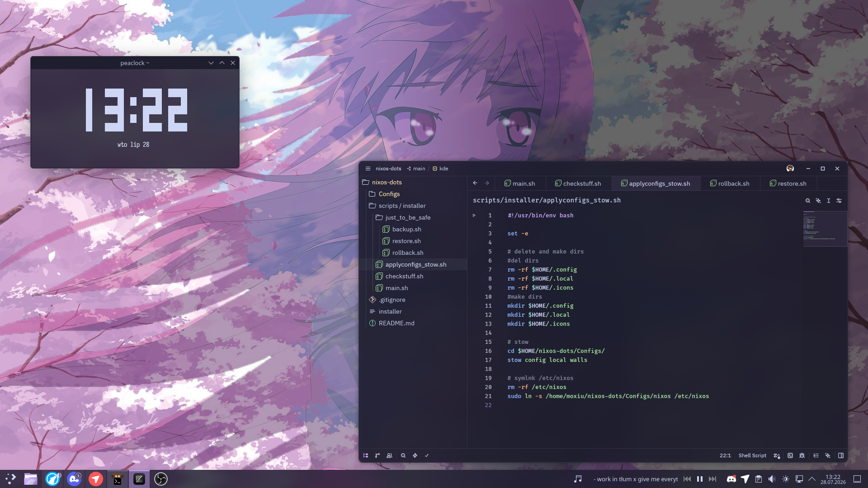
Task: Click the selection cursor icon in editor toolbar
Action: pyautogui.click(x=829, y=201)
